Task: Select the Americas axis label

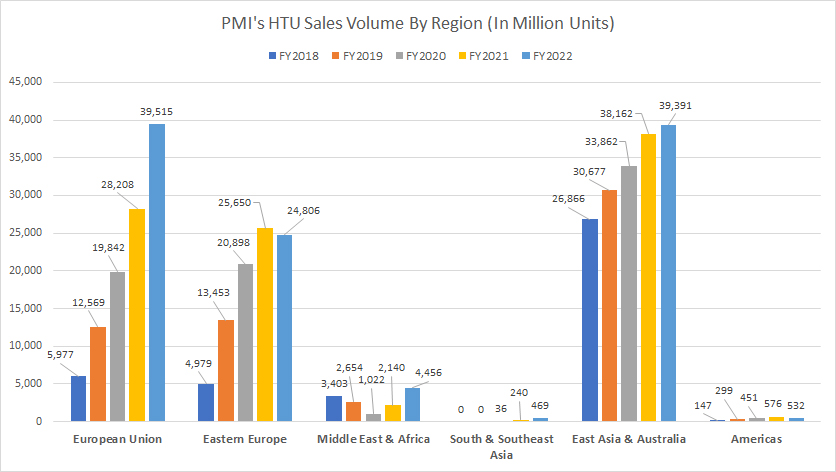Action: coord(756,439)
